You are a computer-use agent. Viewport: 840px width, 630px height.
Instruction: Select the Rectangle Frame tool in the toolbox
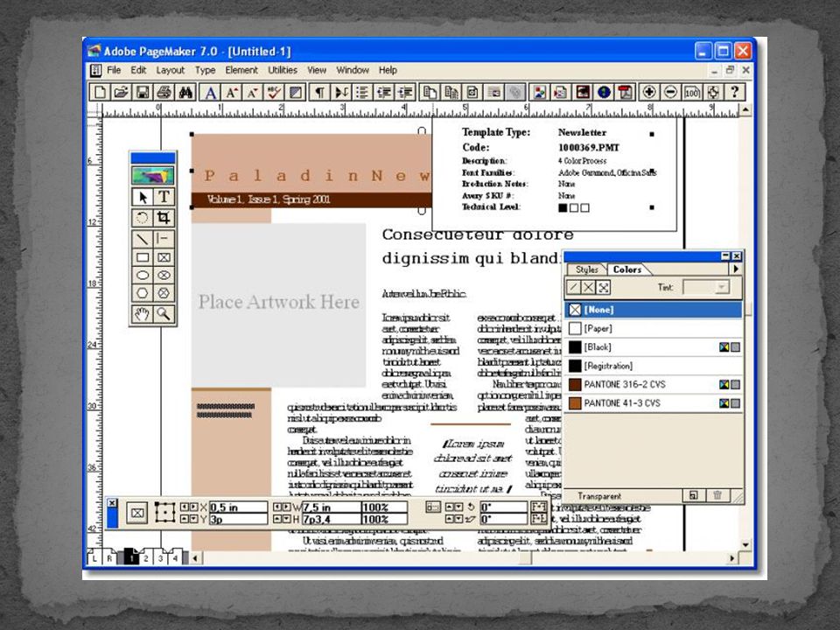(164, 257)
